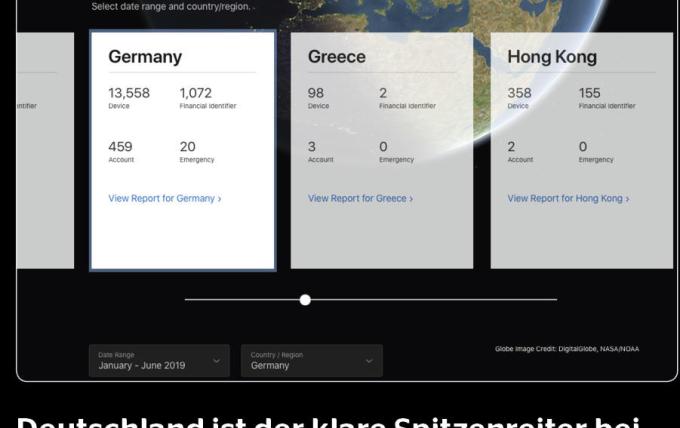
Task: Select the Hong Kong card heading
Action: click(552, 57)
